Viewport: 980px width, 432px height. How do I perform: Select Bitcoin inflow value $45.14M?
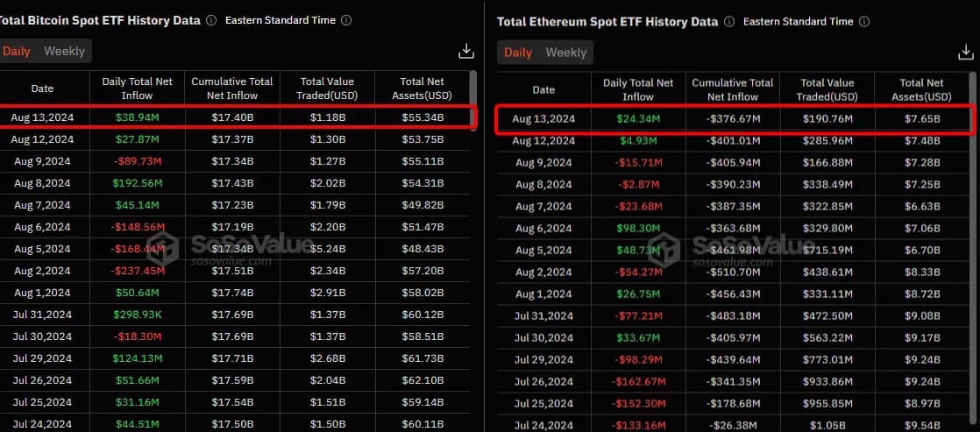click(x=137, y=205)
